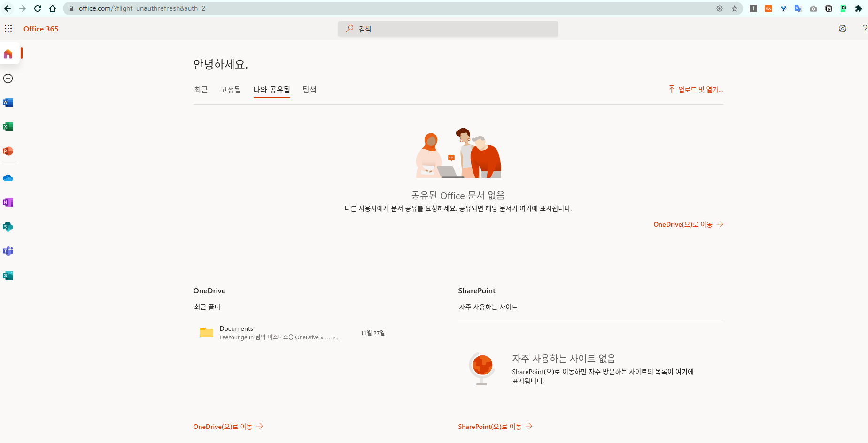
Task: Open the app launcher waffle menu
Action: tap(8, 29)
